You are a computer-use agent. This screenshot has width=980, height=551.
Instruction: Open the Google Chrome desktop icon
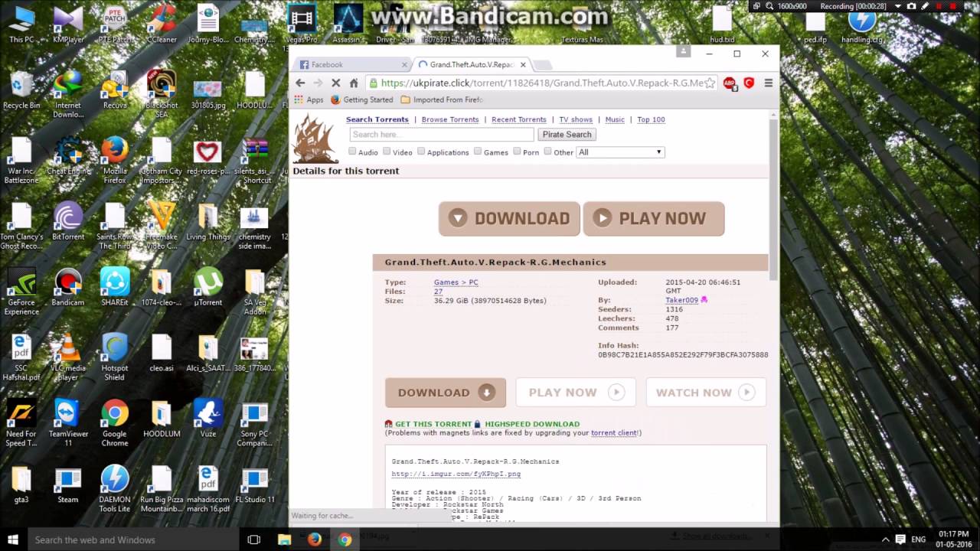[x=115, y=423]
